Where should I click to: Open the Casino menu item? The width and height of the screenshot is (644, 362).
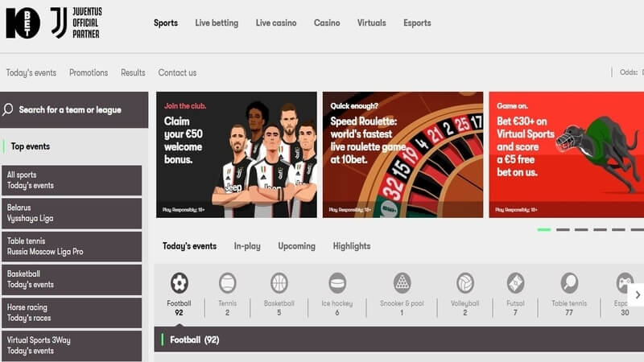(327, 23)
